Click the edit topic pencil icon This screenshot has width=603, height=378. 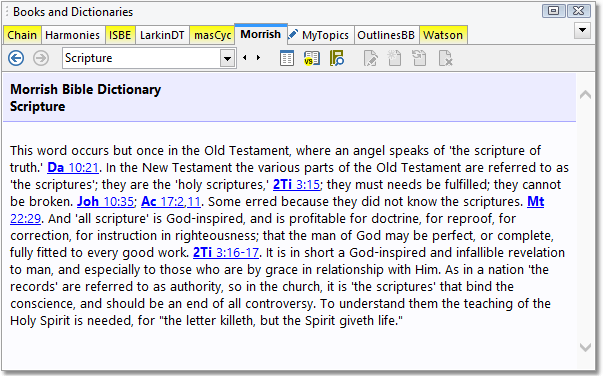point(371,58)
